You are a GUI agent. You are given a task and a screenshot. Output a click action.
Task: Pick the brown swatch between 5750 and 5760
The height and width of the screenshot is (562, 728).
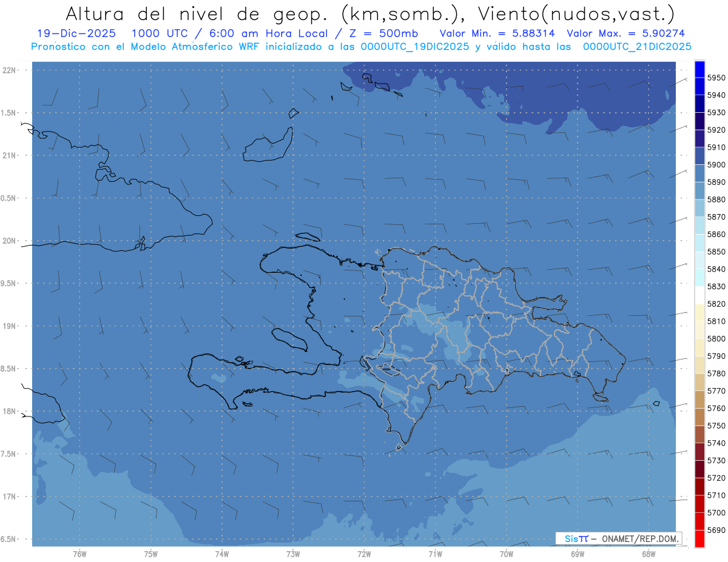[x=699, y=416]
